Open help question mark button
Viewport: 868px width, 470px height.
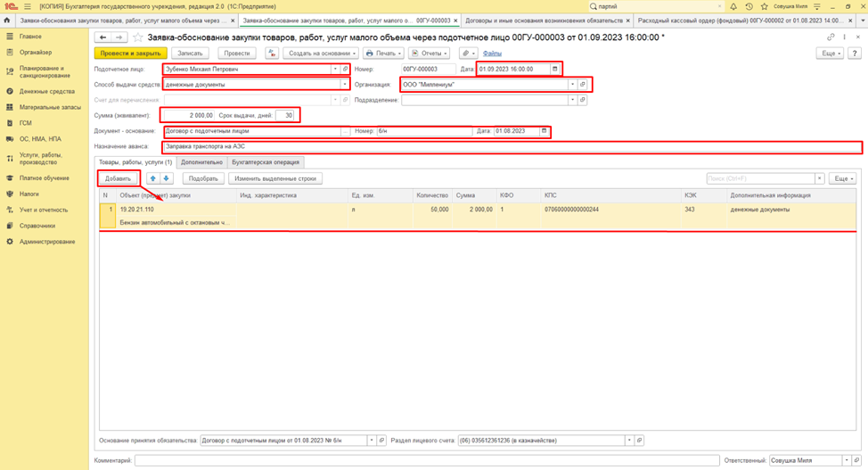(x=855, y=54)
